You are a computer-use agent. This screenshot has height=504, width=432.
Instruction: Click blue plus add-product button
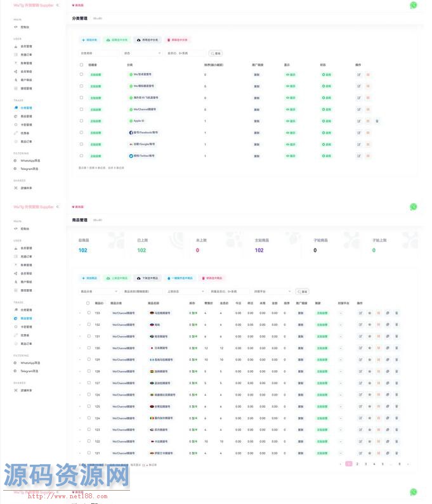pyautogui.click(x=89, y=278)
